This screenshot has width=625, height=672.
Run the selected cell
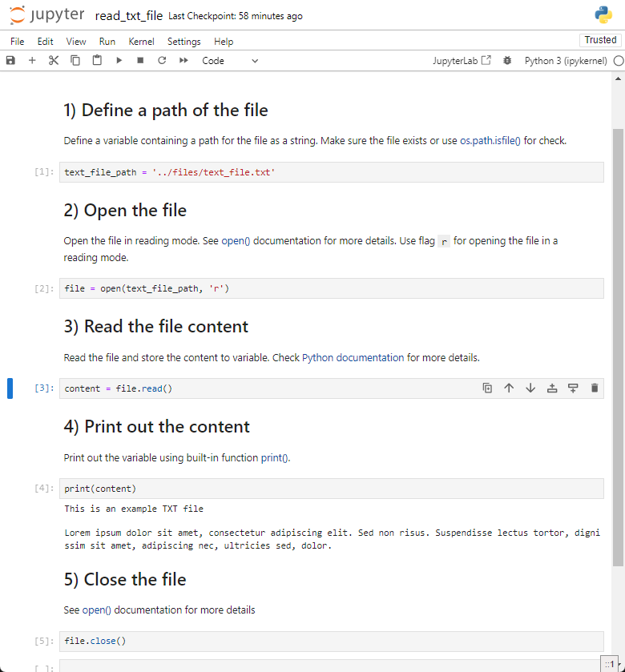click(119, 60)
